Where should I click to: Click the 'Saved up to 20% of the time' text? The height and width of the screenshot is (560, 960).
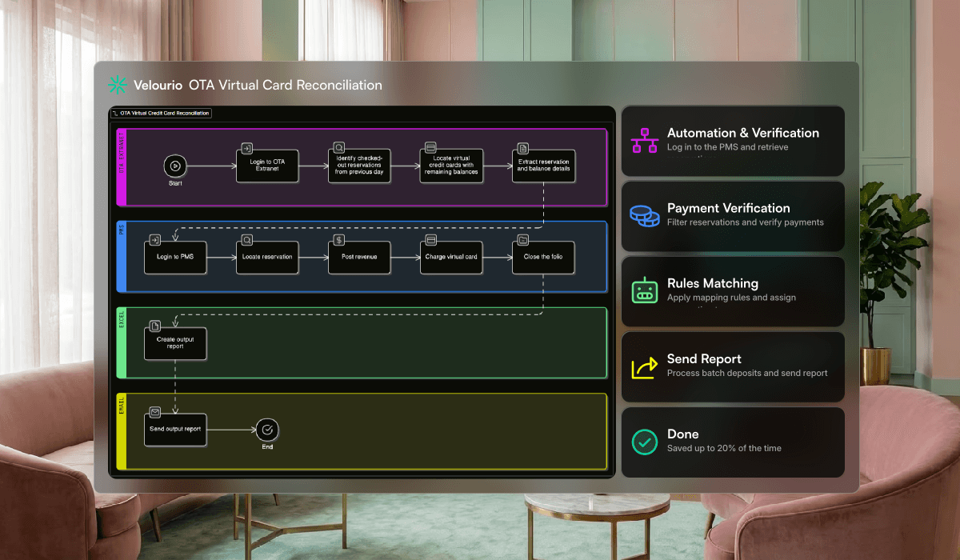tap(724, 449)
